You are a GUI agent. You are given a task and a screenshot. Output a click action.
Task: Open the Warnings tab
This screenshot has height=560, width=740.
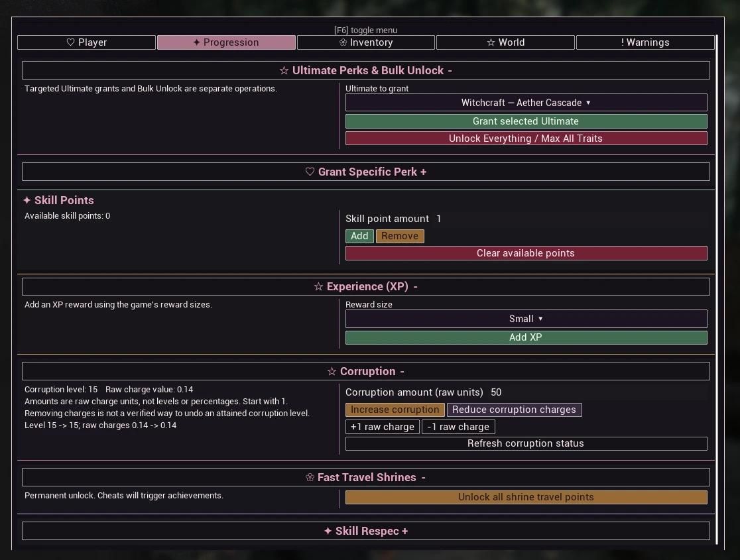click(645, 42)
